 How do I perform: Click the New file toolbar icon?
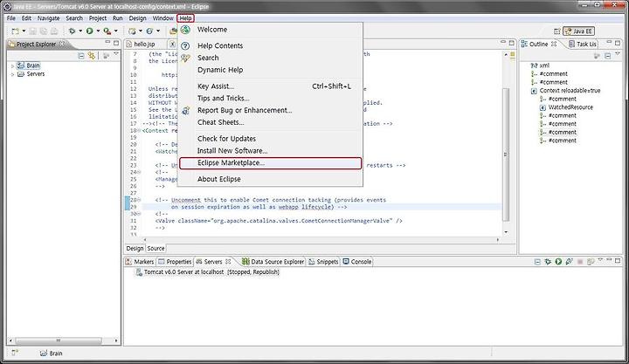pos(16,31)
